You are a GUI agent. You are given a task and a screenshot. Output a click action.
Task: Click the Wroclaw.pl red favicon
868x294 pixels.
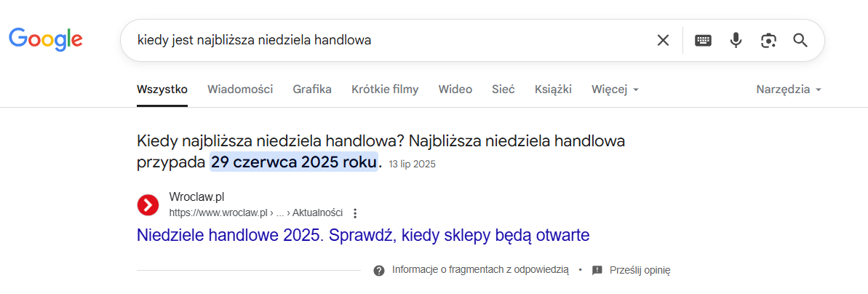point(148,205)
